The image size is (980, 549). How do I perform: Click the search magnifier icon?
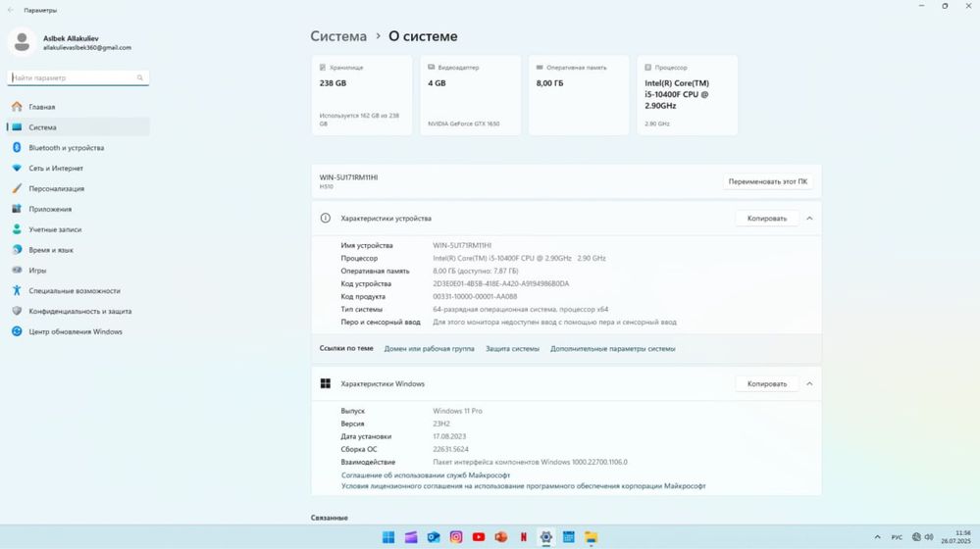tap(140, 78)
